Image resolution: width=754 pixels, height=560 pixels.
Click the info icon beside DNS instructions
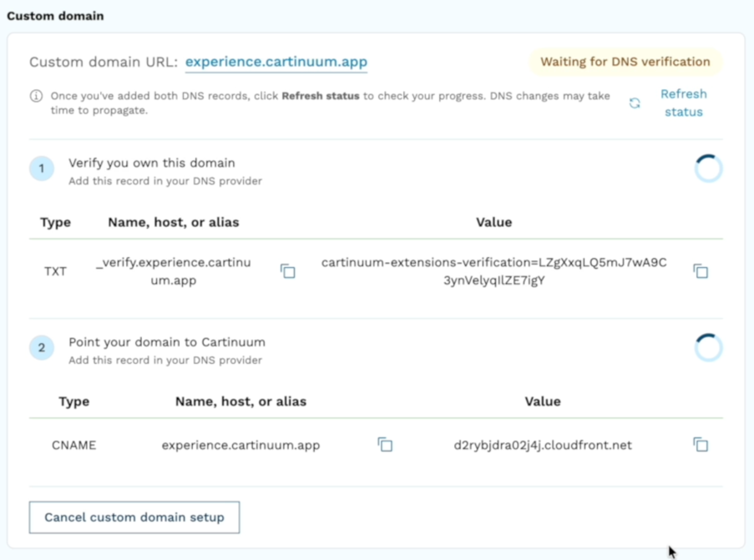tap(36, 96)
